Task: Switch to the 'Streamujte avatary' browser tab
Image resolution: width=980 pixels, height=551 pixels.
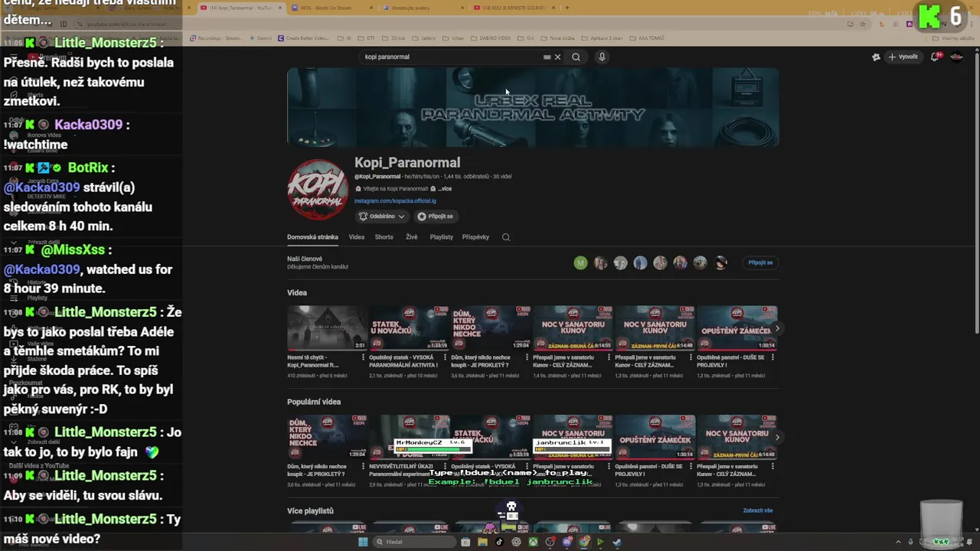Action: [423, 8]
